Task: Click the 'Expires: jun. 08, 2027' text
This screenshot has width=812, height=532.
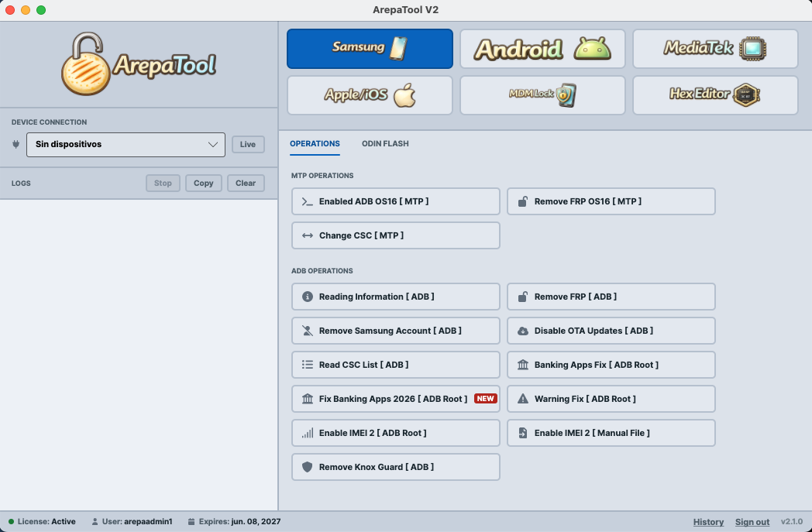Action: pyautogui.click(x=239, y=522)
